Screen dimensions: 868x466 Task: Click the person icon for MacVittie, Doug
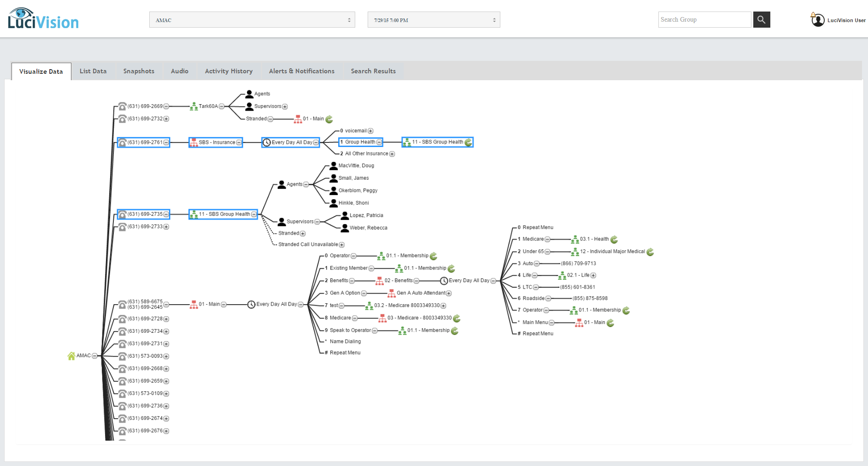[x=334, y=166]
